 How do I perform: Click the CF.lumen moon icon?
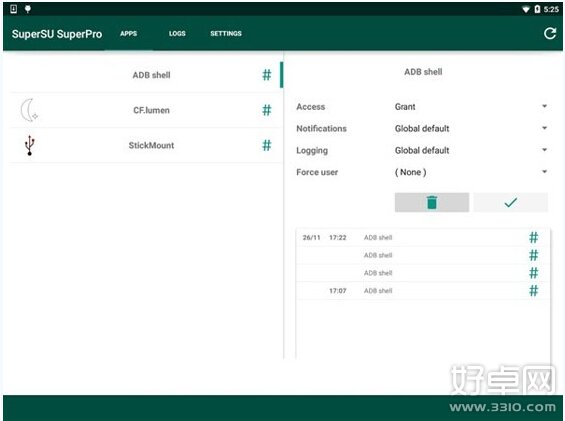tap(29, 110)
